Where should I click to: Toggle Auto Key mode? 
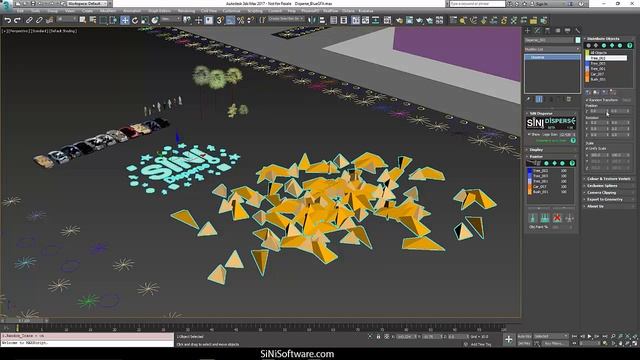524,336
